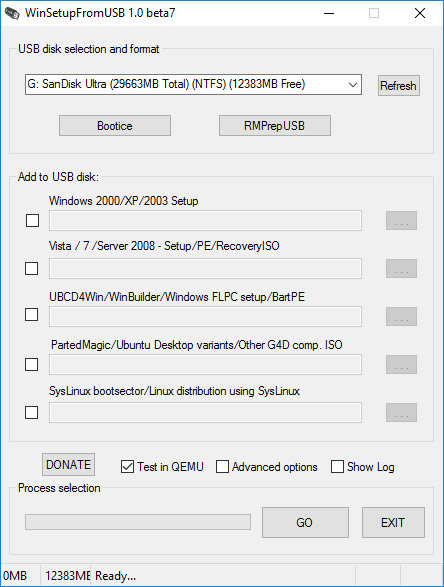The height and width of the screenshot is (587, 444).
Task: Browse for UBCD4Win/WinBuilder/BartPE source folder
Action: click(401, 316)
